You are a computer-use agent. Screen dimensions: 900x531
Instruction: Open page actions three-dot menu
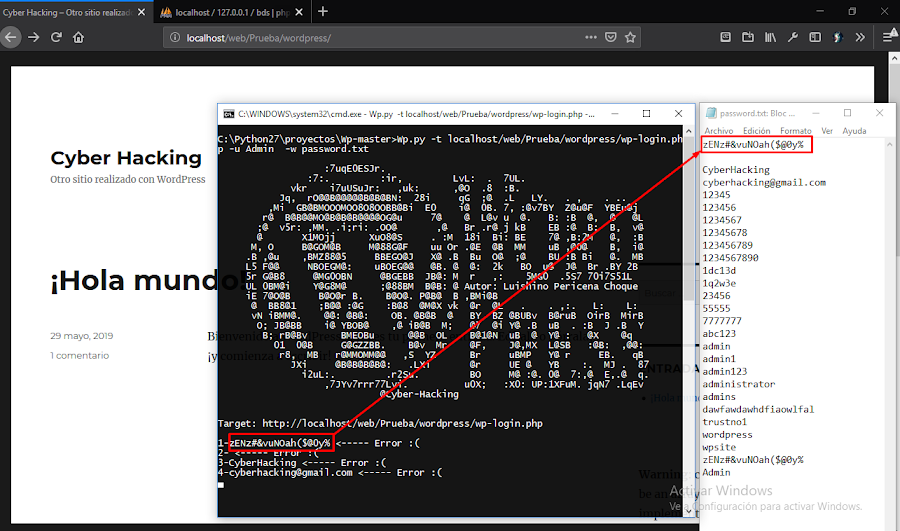coord(591,37)
